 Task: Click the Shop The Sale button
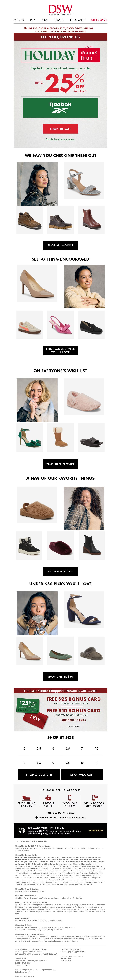tap(60, 129)
